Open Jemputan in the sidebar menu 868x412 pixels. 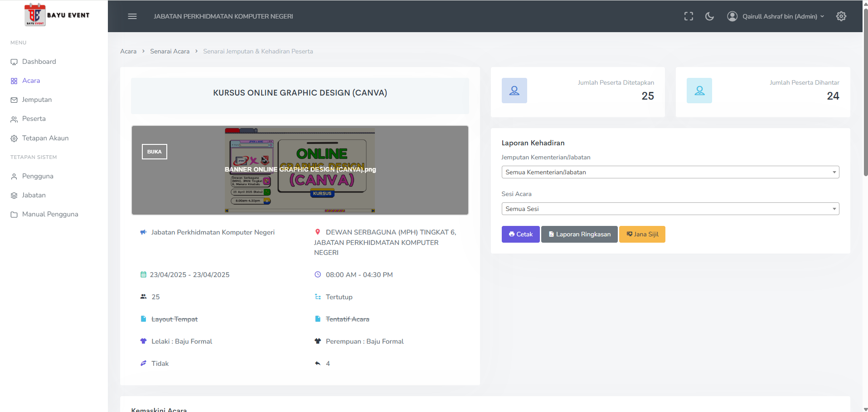click(37, 100)
